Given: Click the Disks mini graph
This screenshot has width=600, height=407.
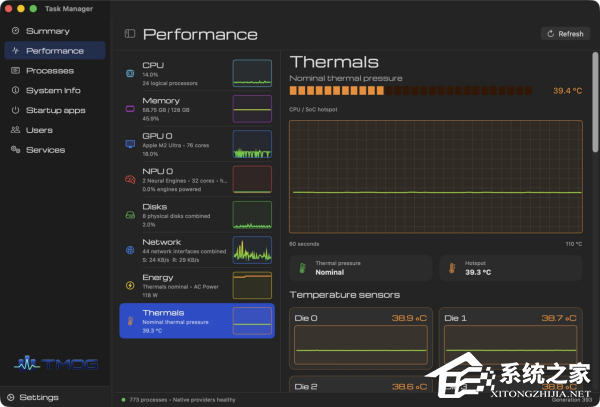Looking at the screenshot, I should 252,215.
